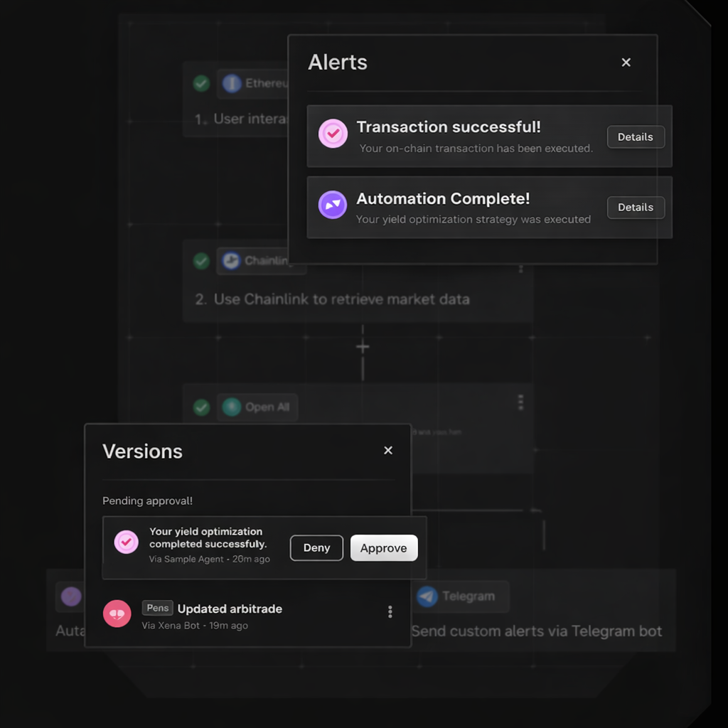Image resolution: width=728 pixels, height=728 pixels.
Task: Open the three-dot menu for Updated arbitrade
Action: pyautogui.click(x=390, y=612)
